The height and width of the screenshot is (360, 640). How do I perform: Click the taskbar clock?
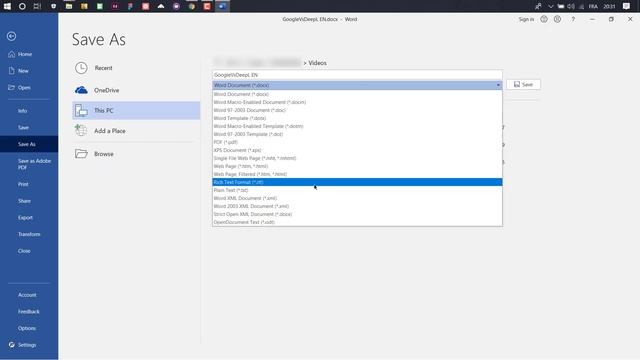(609, 7)
